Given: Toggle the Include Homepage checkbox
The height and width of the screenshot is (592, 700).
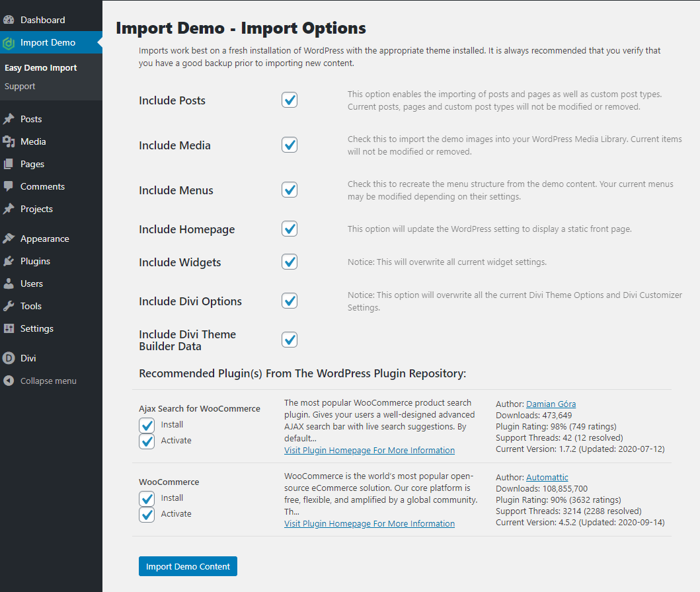Looking at the screenshot, I should pos(290,229).
